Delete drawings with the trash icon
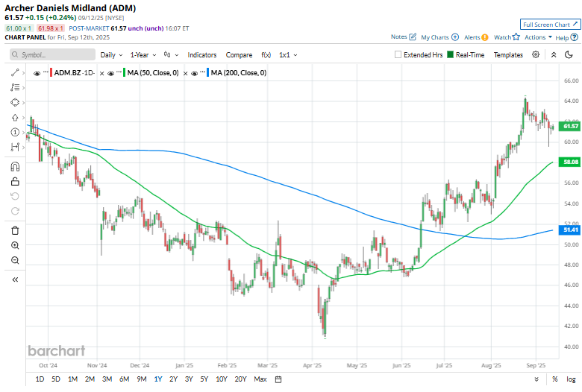 tap(15, 230)
